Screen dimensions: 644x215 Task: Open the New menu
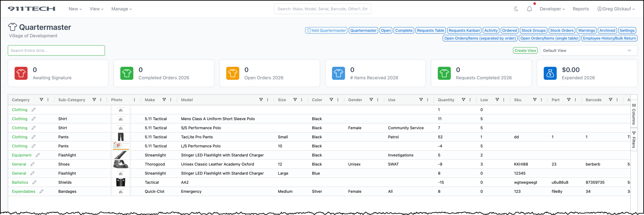click(x=75, y=9)
